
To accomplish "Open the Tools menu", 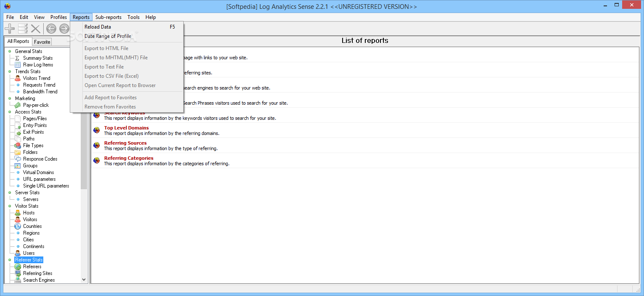I will point(134,17).
